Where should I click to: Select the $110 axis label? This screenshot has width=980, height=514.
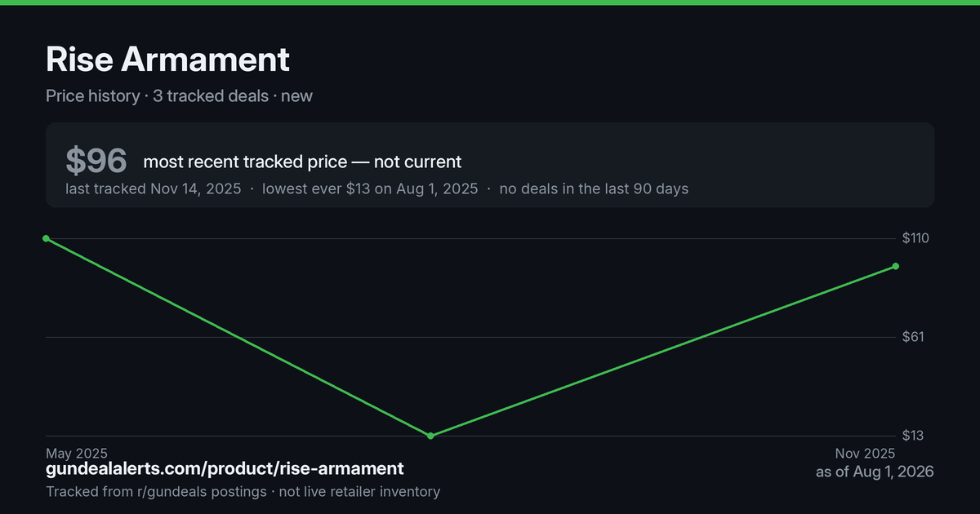tap(916, 238)
